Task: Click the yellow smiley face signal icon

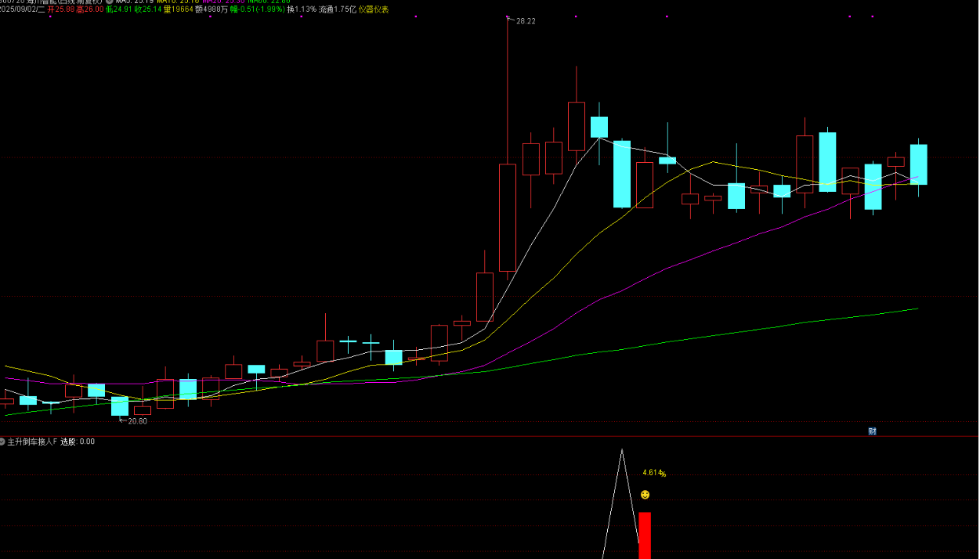Action: [645, 495]
